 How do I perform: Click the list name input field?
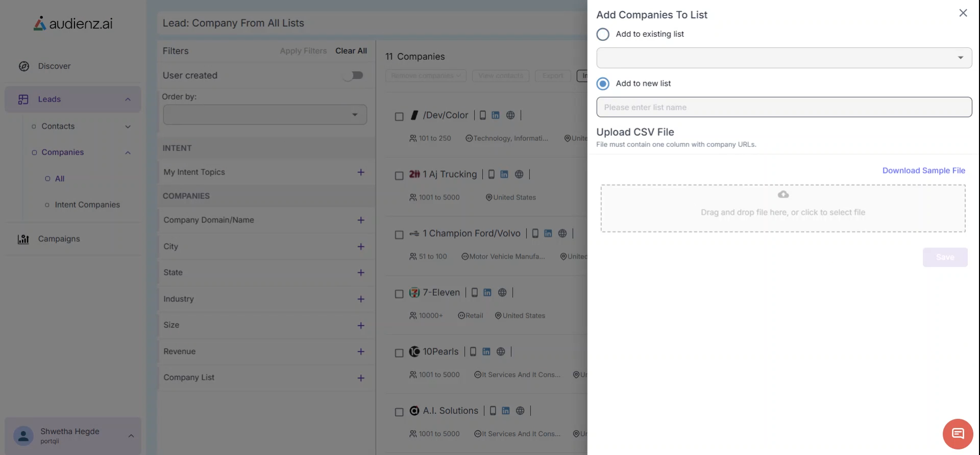point(784,107)
